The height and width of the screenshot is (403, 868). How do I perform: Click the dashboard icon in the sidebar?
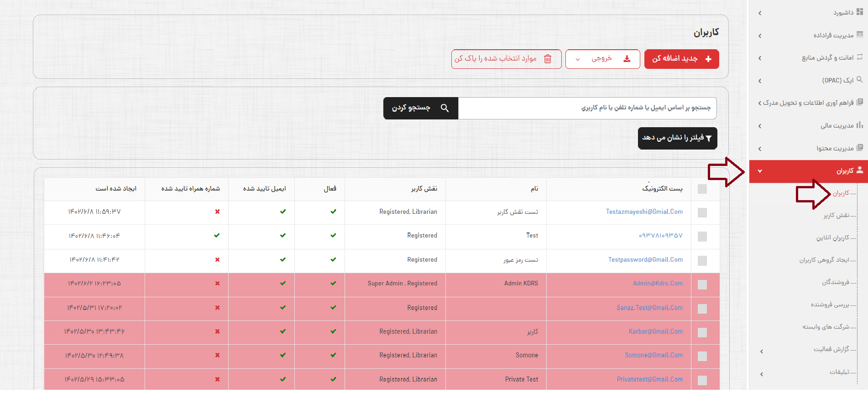(860, 12)
